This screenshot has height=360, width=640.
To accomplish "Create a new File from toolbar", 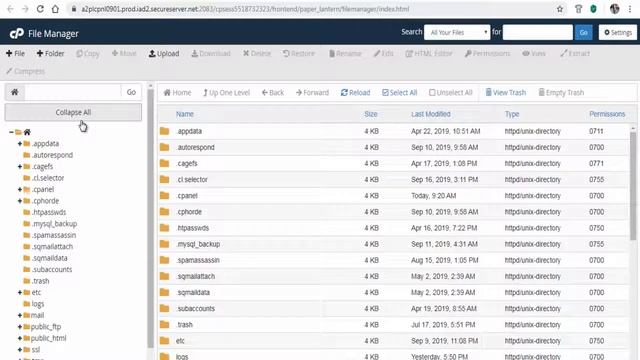I will point(16,53).
